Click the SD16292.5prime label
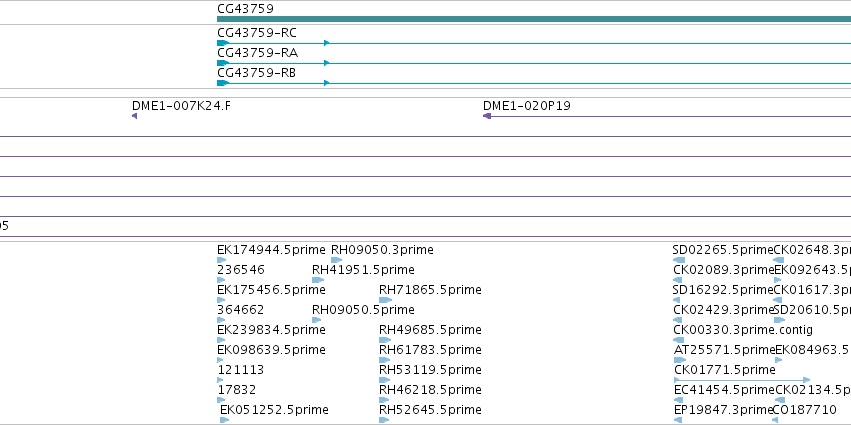The height and width of the screenshot is (425, 851). (723, 290)
